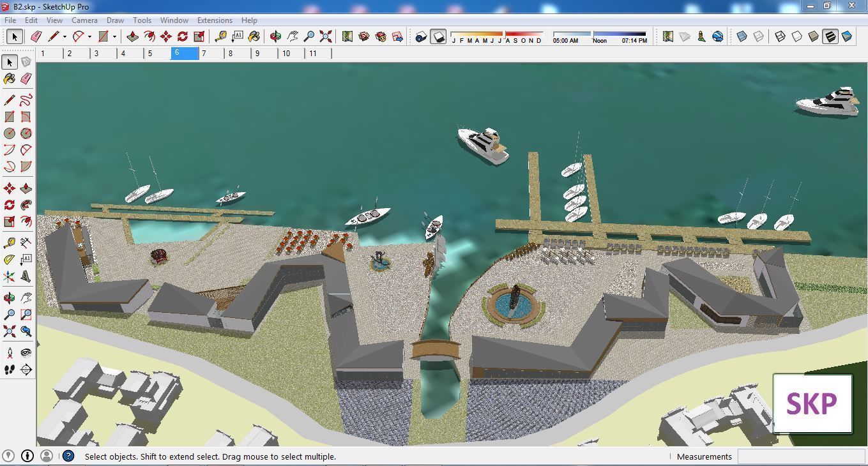Switch to scene tab 8
The height and width of the screenshot is (466, 868).
(x=238, y=54)
